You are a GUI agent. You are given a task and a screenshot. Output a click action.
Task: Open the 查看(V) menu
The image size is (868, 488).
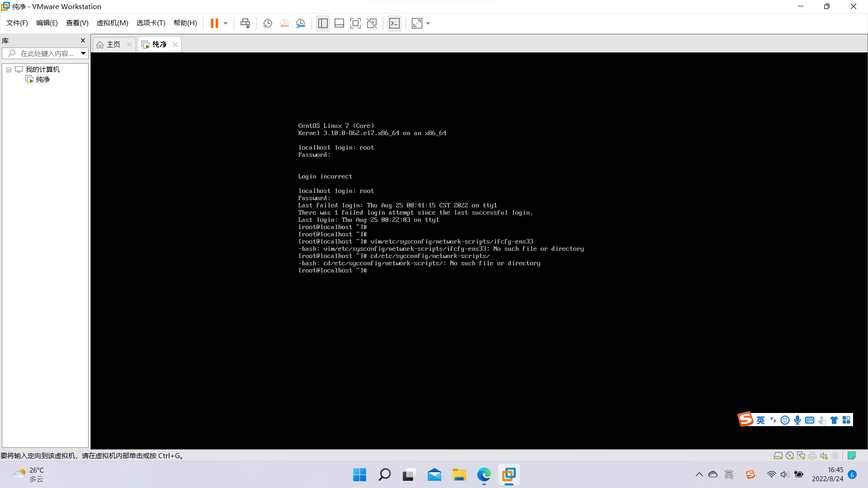[77, 23]
